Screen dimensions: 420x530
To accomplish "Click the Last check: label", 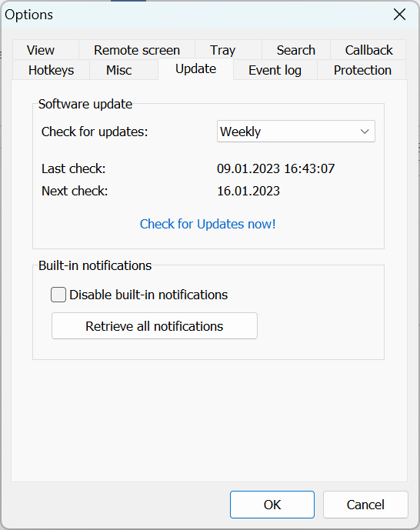I will [74, 168].
